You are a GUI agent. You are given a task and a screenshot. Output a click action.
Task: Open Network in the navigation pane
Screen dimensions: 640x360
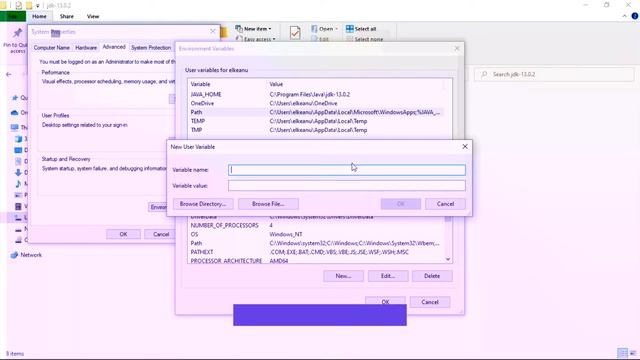(x=27, y=255)
